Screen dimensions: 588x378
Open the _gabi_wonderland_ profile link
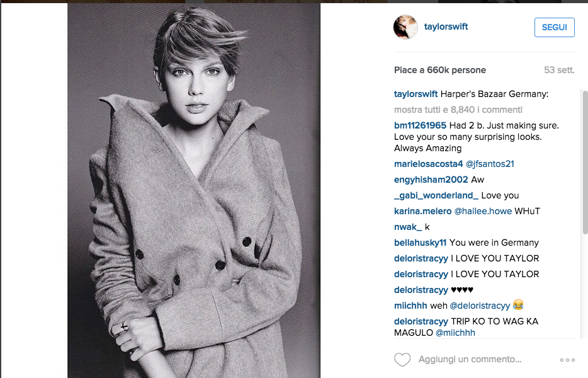[x=436, y=195]
